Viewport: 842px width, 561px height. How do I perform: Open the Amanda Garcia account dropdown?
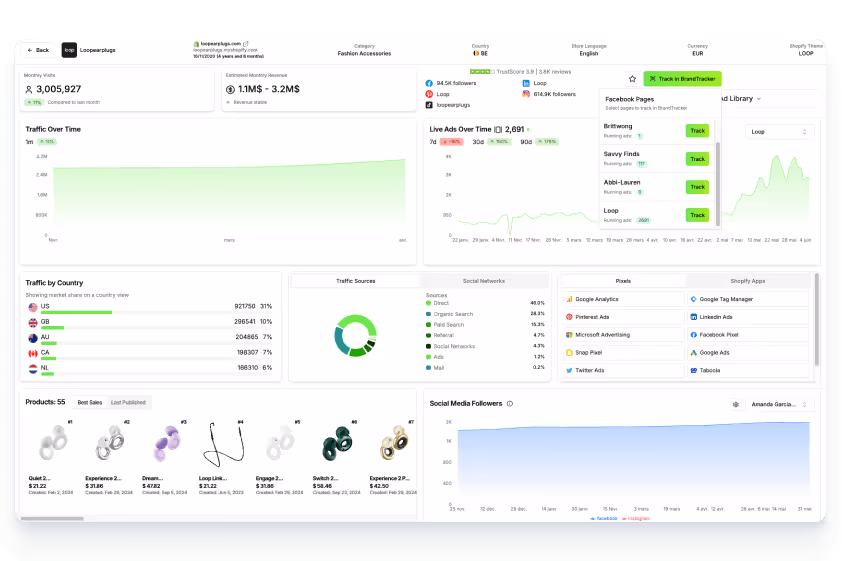click(x=780, y=404)
